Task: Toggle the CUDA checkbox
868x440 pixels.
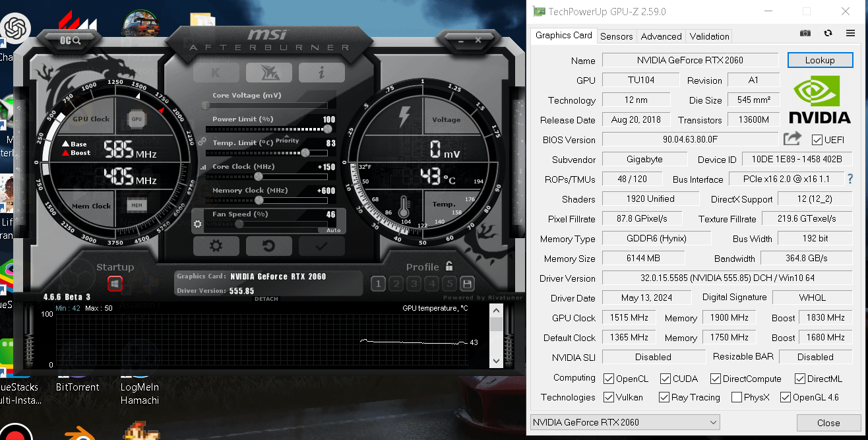Action: [x=665, y=379]
